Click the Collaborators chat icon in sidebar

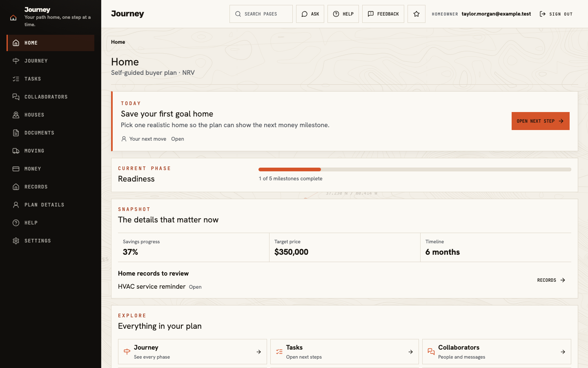[16, 97]
